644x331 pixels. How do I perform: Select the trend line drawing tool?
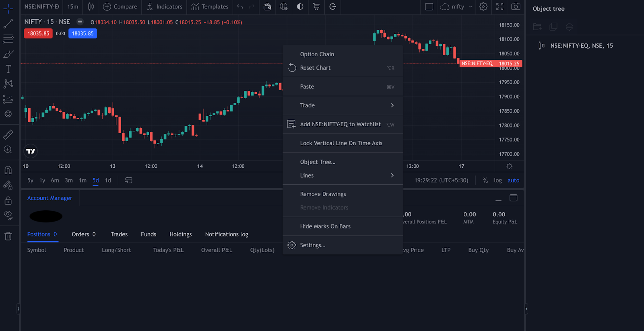[x=8, y=24]
